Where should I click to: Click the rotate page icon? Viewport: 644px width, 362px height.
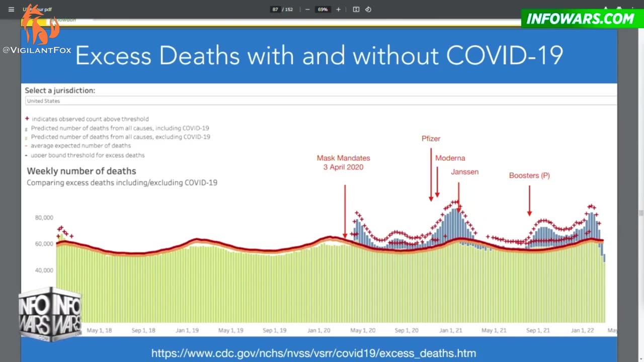pyautogui.click(x=368, y=9)
